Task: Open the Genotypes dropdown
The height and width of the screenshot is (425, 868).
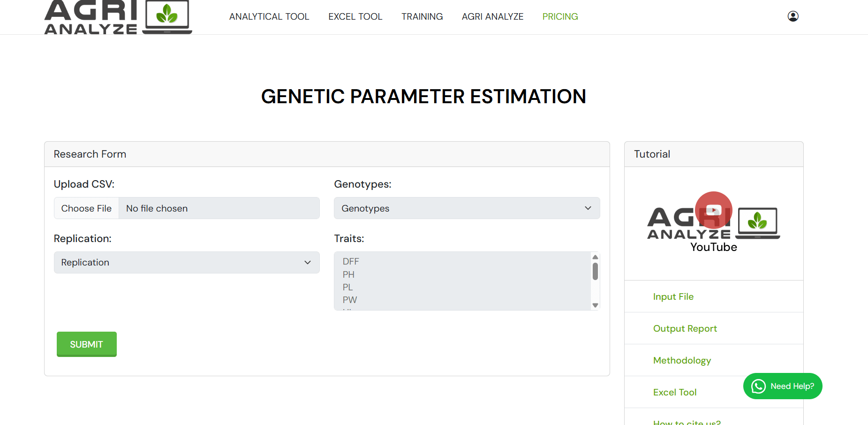Action: (x=466, y=208)
